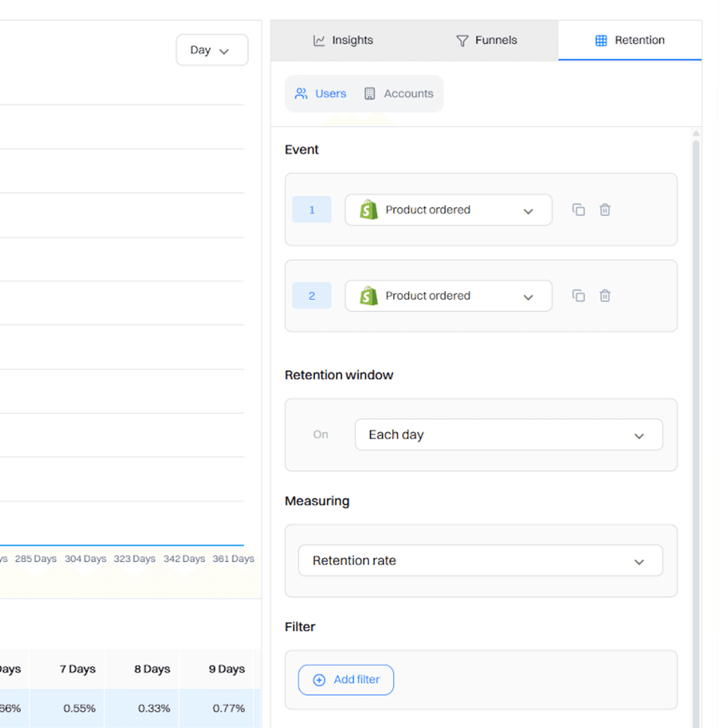The image size is (719, 728).
Task: Click the 304 Days axis label
Action: coord(85,559)
